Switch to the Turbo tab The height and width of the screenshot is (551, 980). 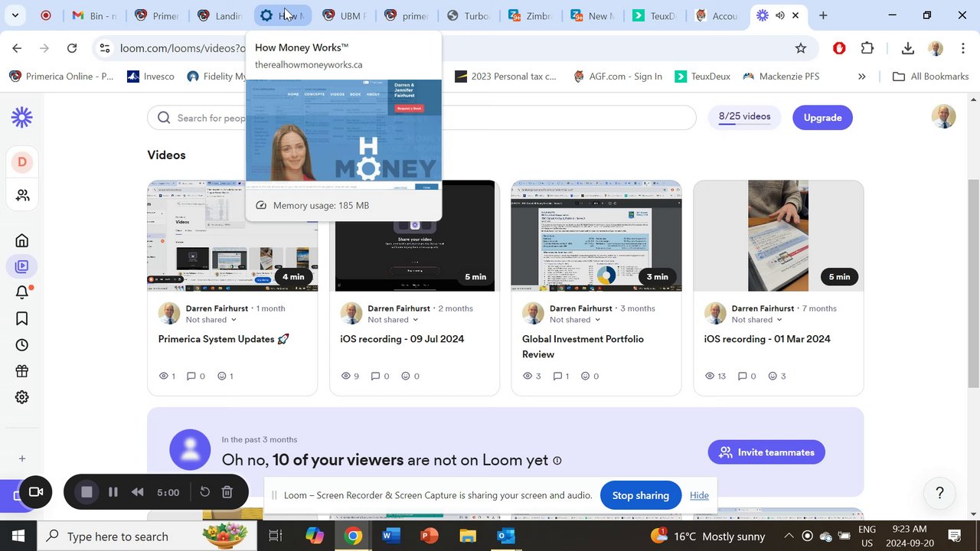coord(469,15)
